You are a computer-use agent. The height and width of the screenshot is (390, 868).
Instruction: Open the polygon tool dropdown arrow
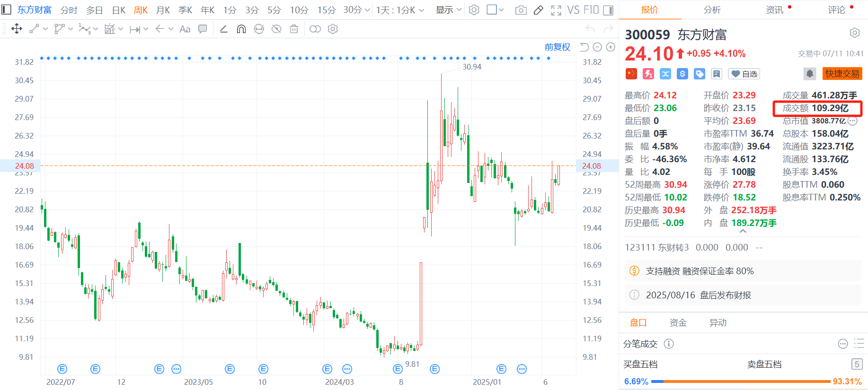pos(71,29)
